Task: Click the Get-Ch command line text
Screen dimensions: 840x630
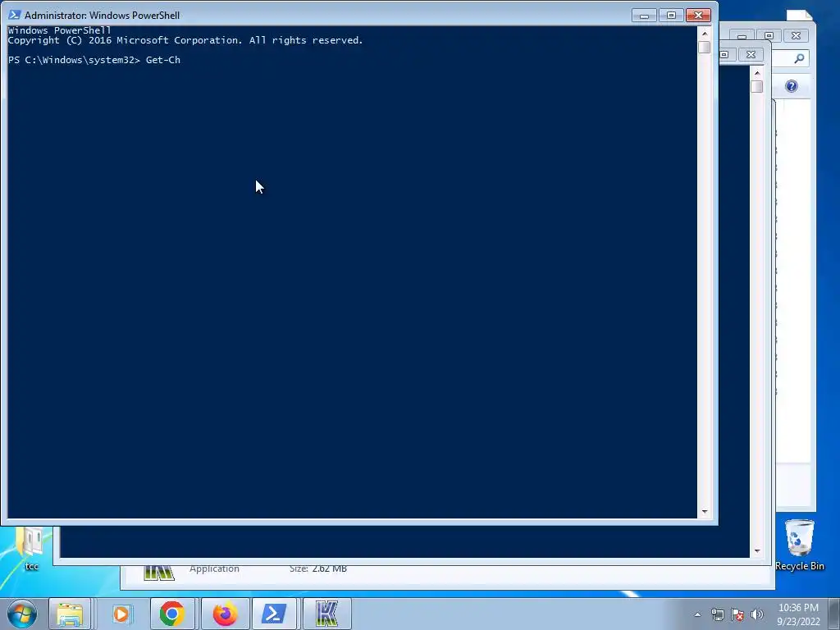Action: click(x=163, y=60)
